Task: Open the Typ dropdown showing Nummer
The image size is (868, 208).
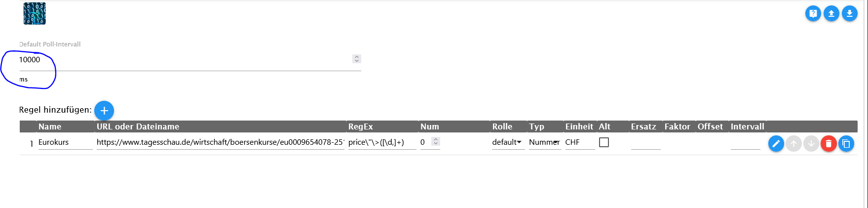Action: tap(544, 142)
